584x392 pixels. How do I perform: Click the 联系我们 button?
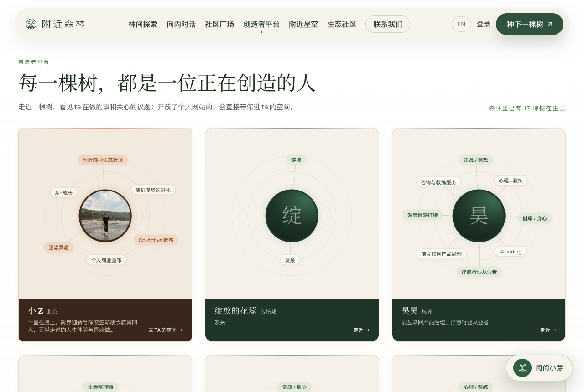388,24
